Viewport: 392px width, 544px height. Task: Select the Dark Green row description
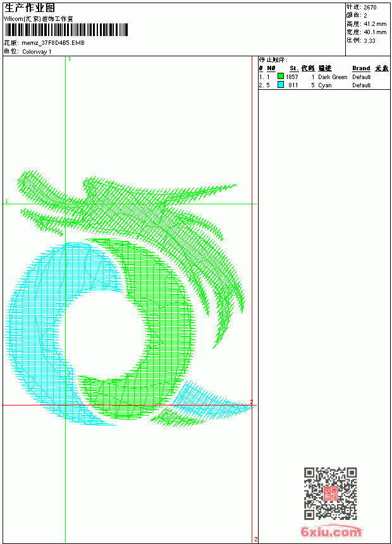[333, 77]
